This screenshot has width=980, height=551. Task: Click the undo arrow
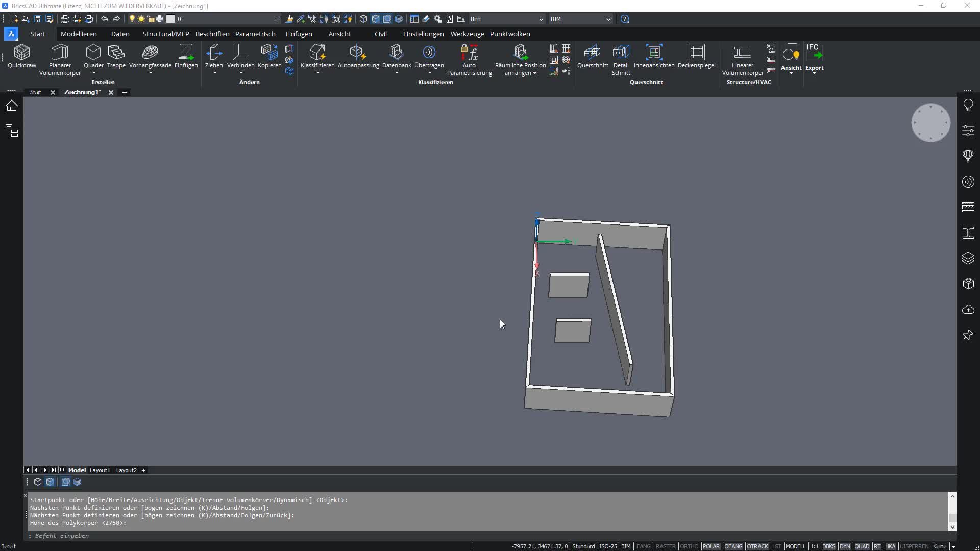pos(105,19)
